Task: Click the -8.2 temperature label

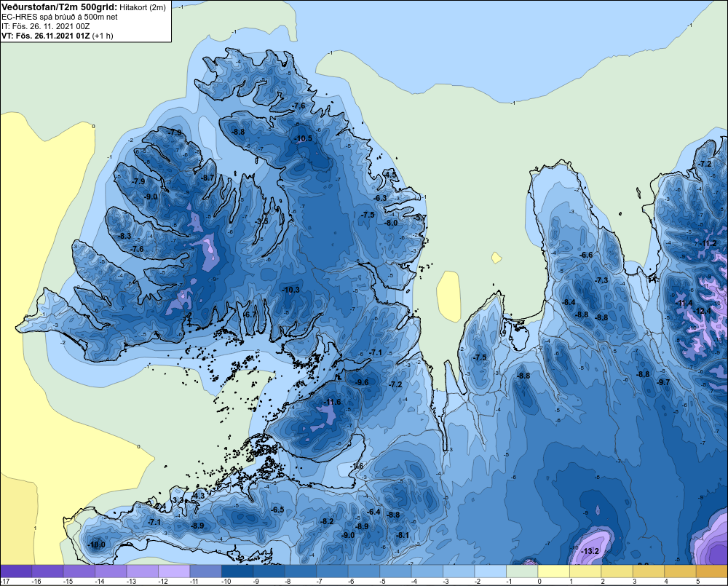Action: pyautogui.click(x=327, y=521)
